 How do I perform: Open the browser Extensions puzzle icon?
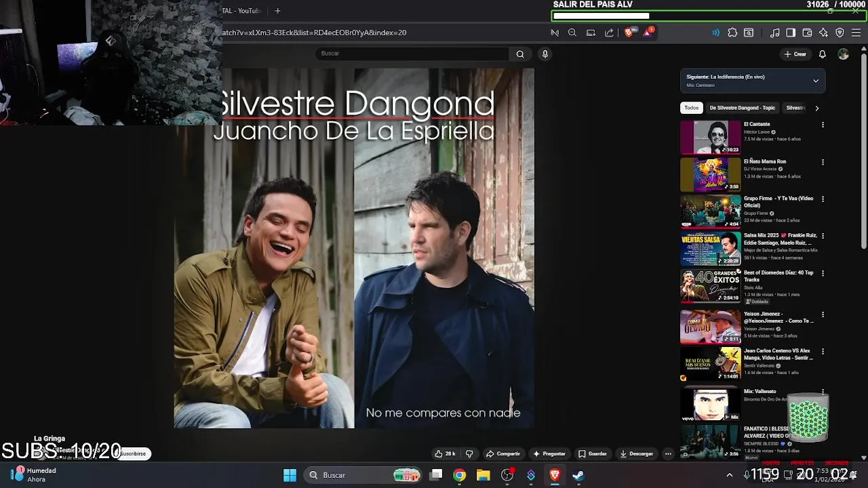(x=732, y=33)
